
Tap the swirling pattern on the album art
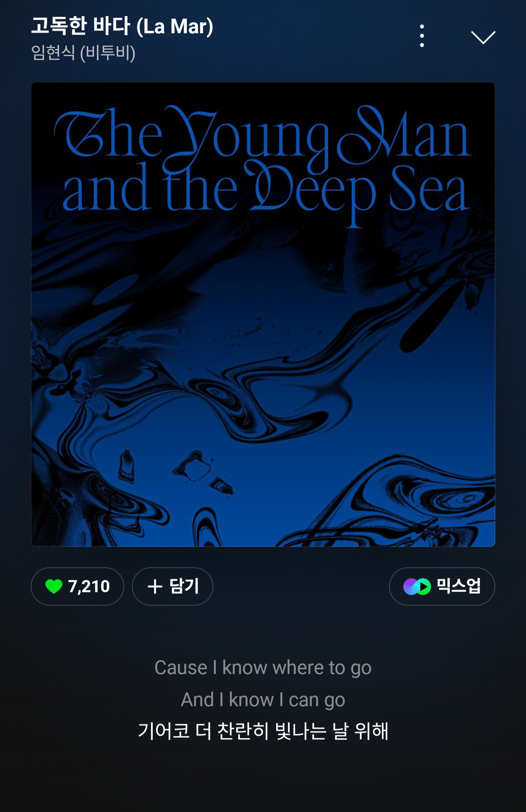tap(263, 402)
